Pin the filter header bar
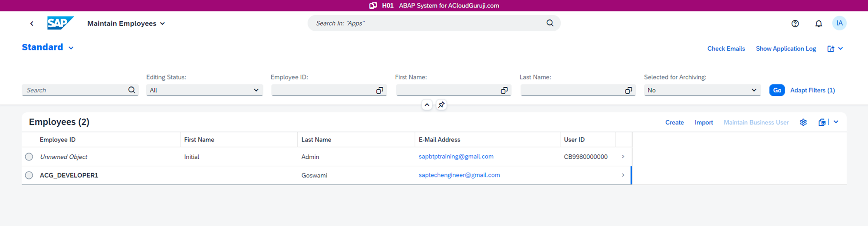The height and width of the screenshot is (226, 868). [x=441, y=105]
